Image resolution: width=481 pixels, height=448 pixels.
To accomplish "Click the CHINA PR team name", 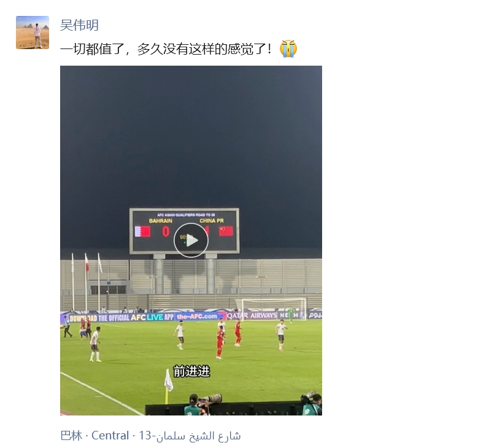I will (x=211, y=221).
